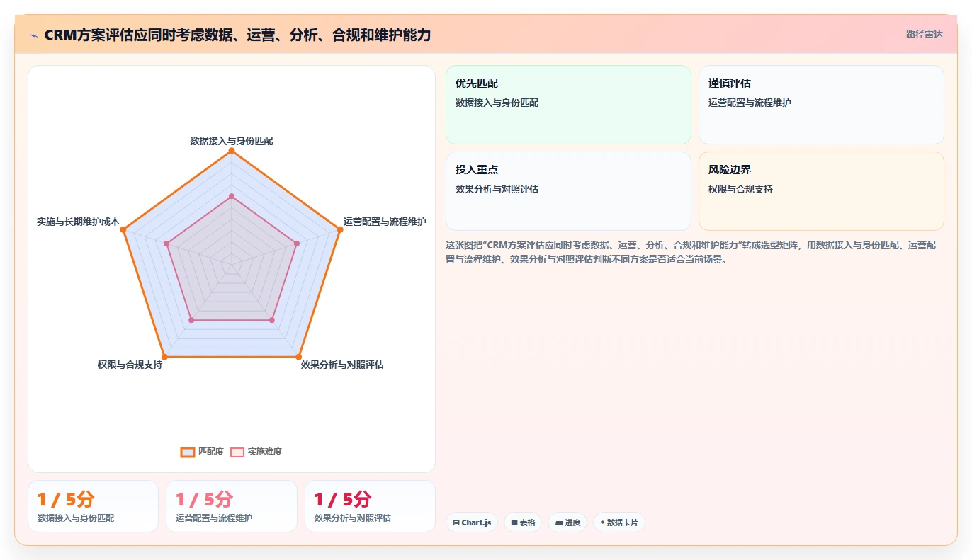Open the 风险边界 card
The width and height of the screenshot is (972, 560).
click(821, 191)
